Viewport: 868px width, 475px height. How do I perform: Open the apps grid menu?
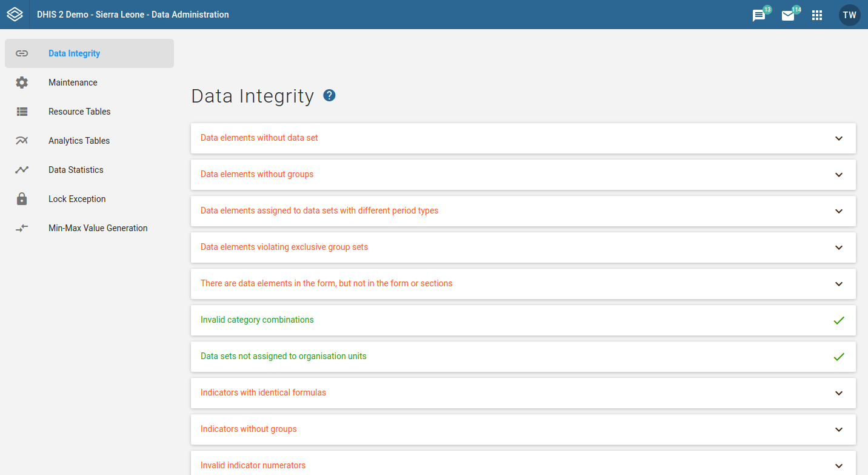tap(817, 15)
